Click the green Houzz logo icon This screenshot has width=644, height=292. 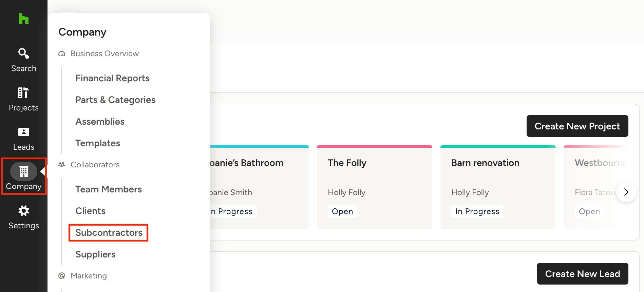tap(24, 18)
